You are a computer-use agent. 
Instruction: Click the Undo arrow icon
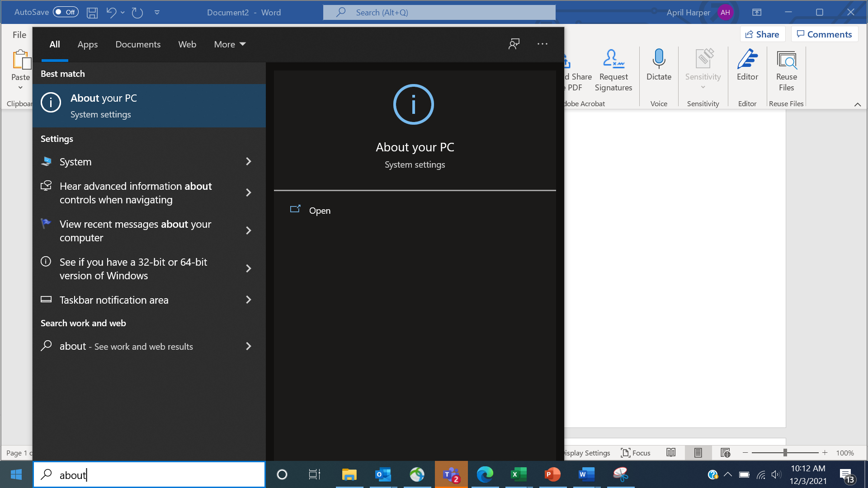tap(111, 12)
